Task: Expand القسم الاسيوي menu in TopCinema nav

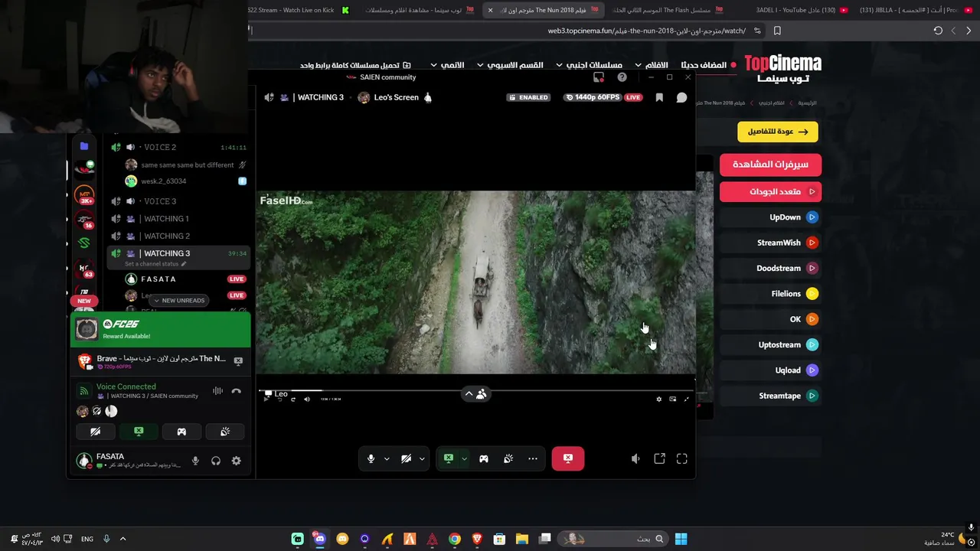Action: (509, 65)
